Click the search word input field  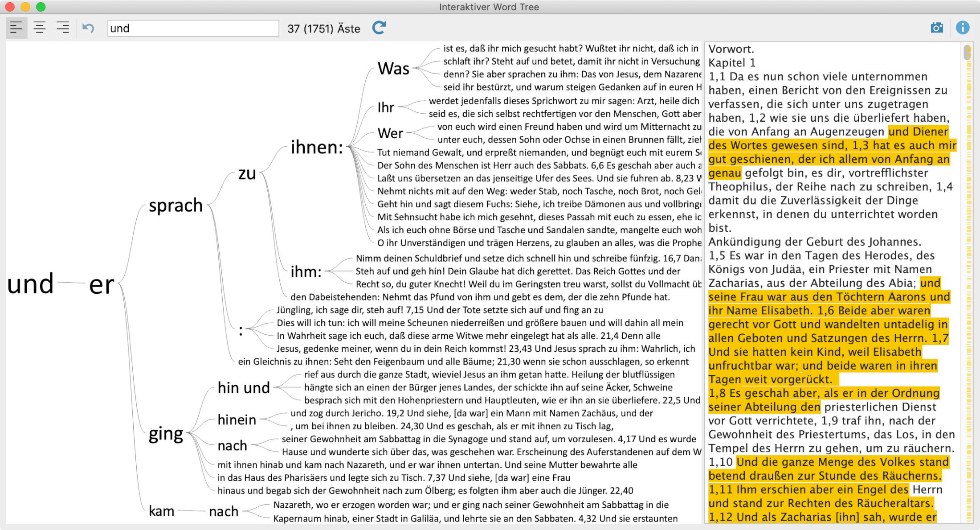click(193, 29)
